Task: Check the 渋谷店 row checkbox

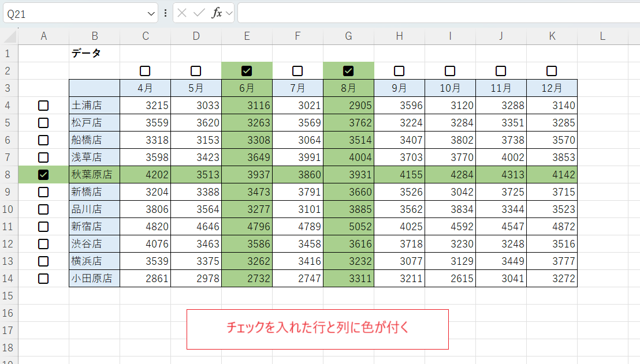Action: click(x=43, y=244)
